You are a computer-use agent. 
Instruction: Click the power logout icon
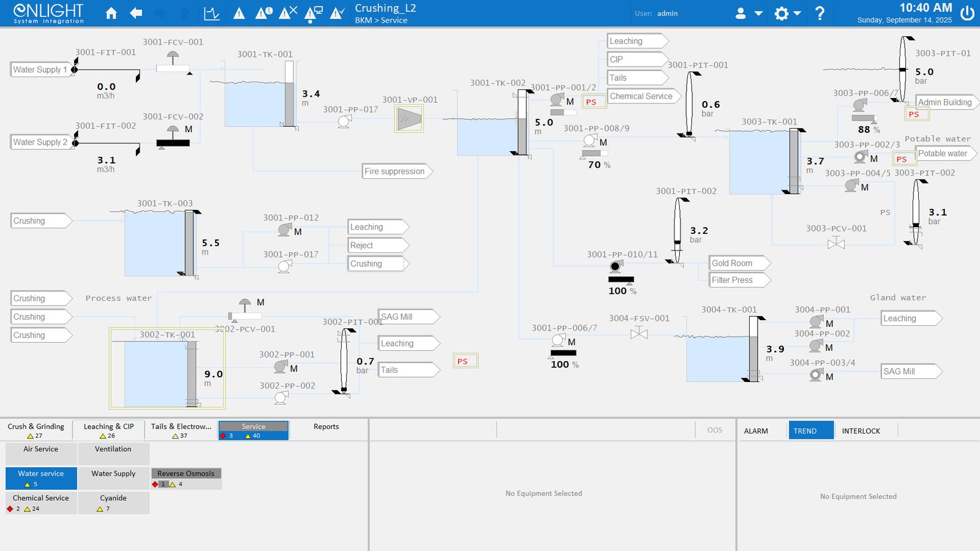[x=967, y=13]
